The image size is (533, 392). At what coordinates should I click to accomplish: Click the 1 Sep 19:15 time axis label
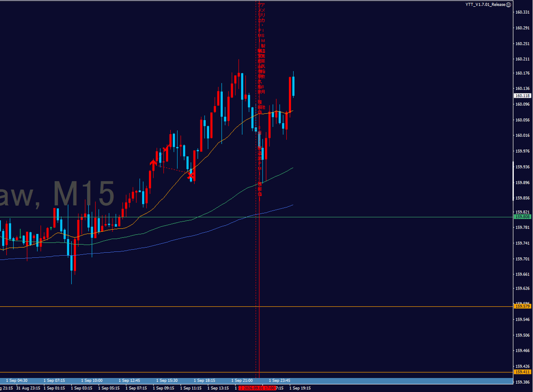tap(300, 388)
